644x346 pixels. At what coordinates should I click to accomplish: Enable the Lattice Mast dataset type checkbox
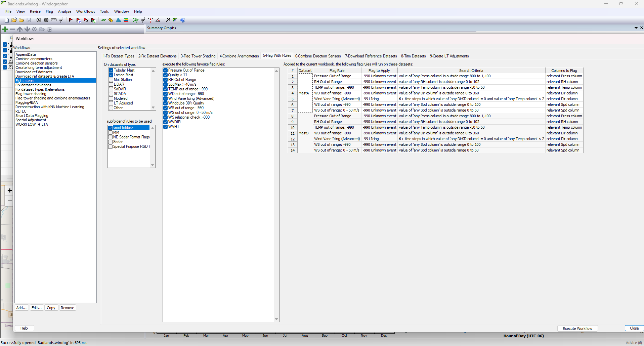[111, 75]
